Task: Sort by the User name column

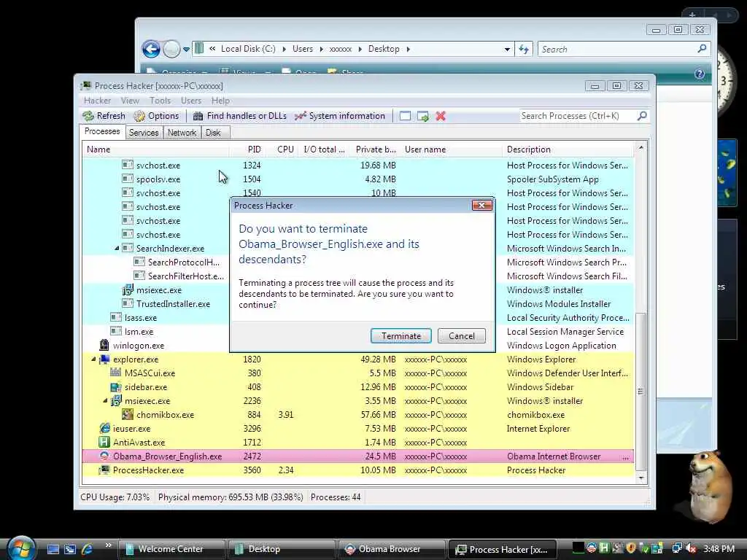Action: (x=451, y=149)
